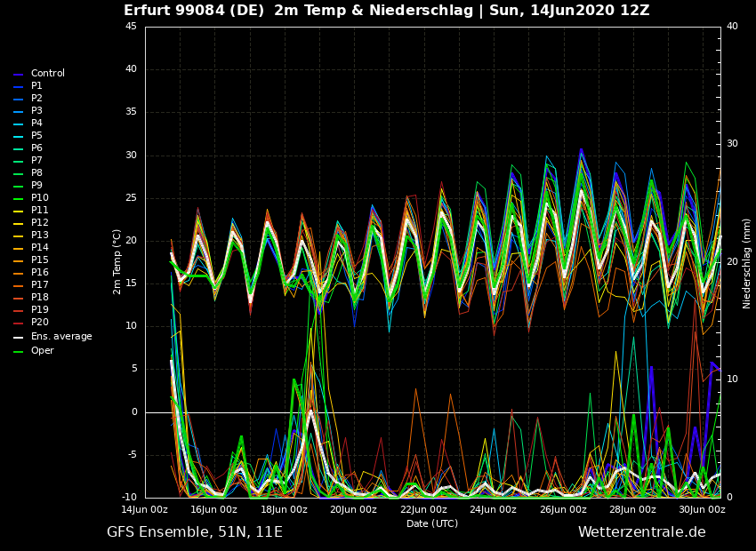Viewport: 756px width, 551px height.
Task: Click the white Ens. average line swatch
Action: [x=18, y=338]
